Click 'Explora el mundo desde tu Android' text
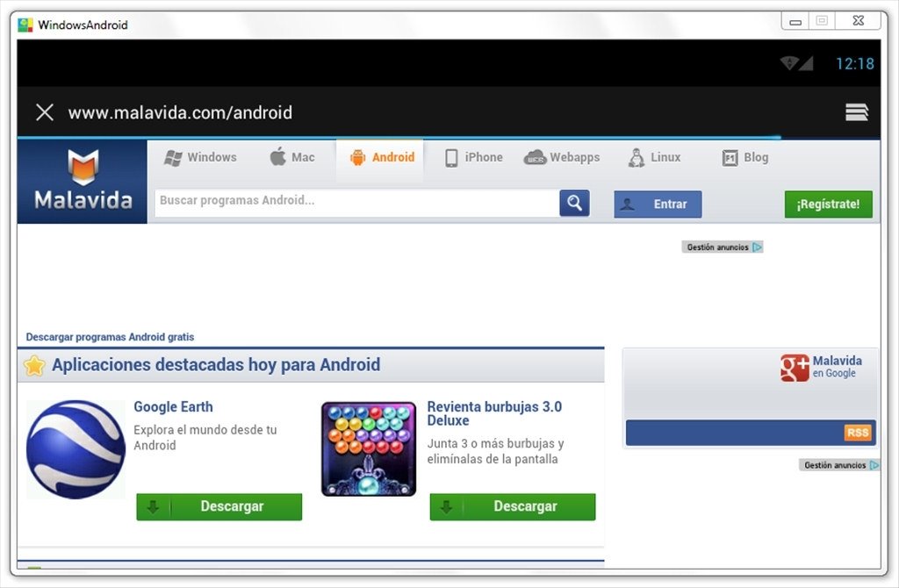 coord(205,437)
